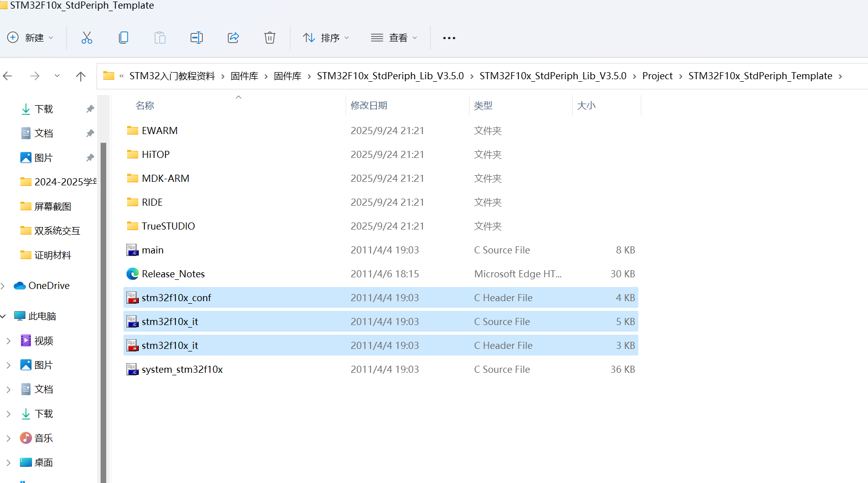Click the 音乐 music icon in sidebar
The image size is (868, 483).
(x=26, y=438)
